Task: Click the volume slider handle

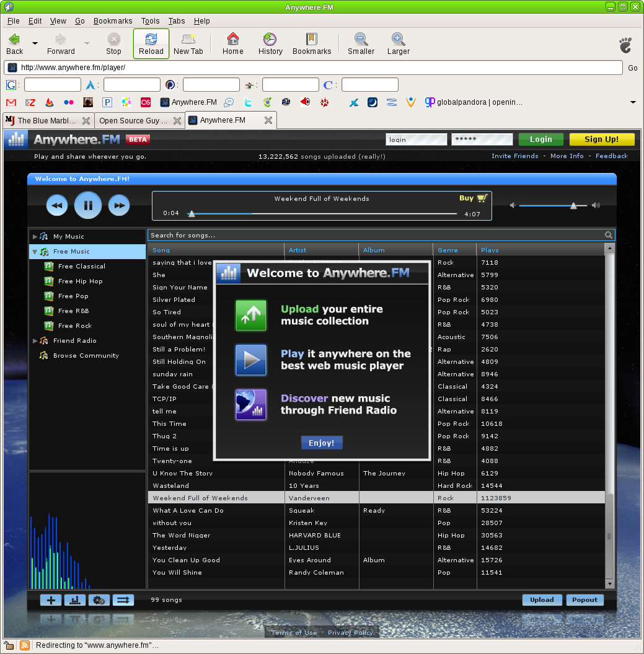Action: pyautogui.click(x=574, y=206)
